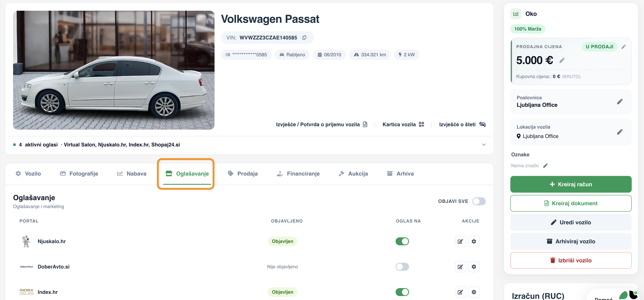Viewport: 644px width, 300px height.
Task: Edit the Lokacija vozila location
Action: click(619, 132)
